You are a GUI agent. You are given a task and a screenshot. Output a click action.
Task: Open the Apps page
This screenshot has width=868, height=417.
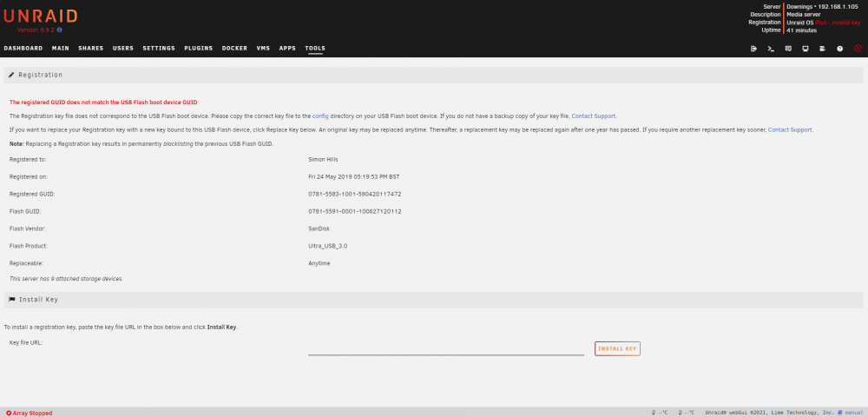point(287,48)
